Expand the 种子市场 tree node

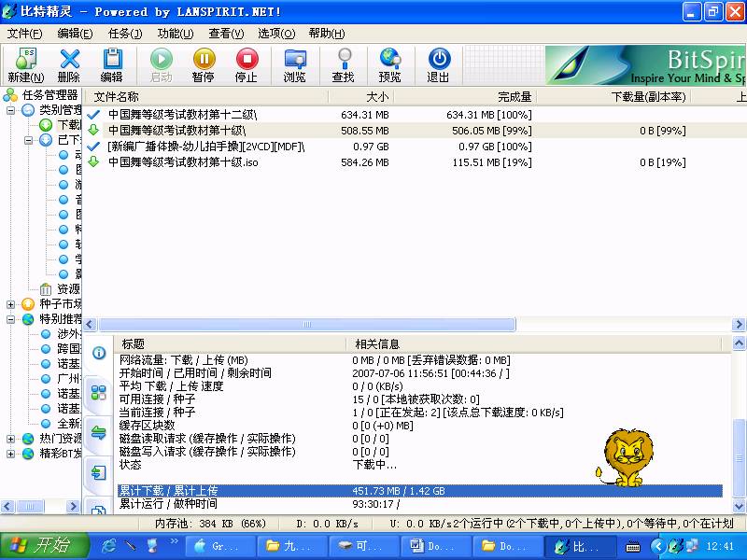pyautogui.click(x=11, y=304)
